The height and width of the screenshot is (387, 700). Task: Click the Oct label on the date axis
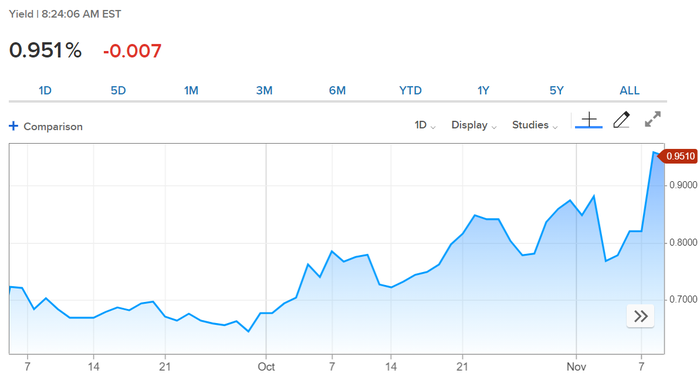coord(266,367)
